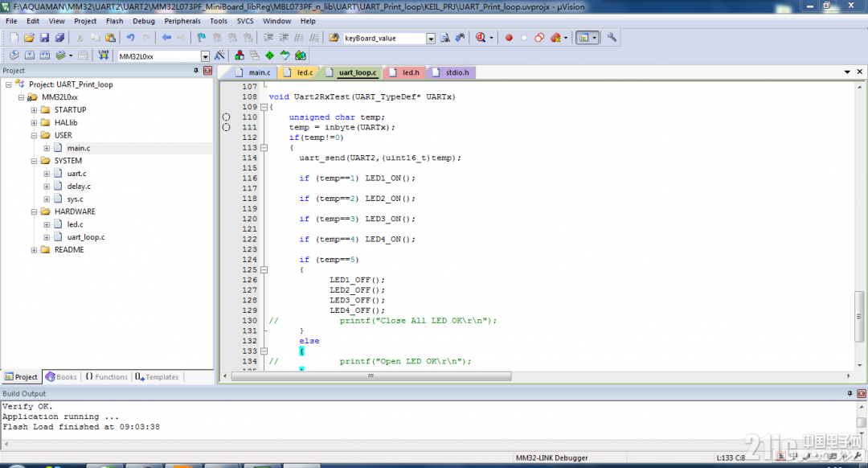This screenshot has width=868, height=468.
Task: Uncomment the selected text
Action: pyautogui.click(x=314, y=38)
